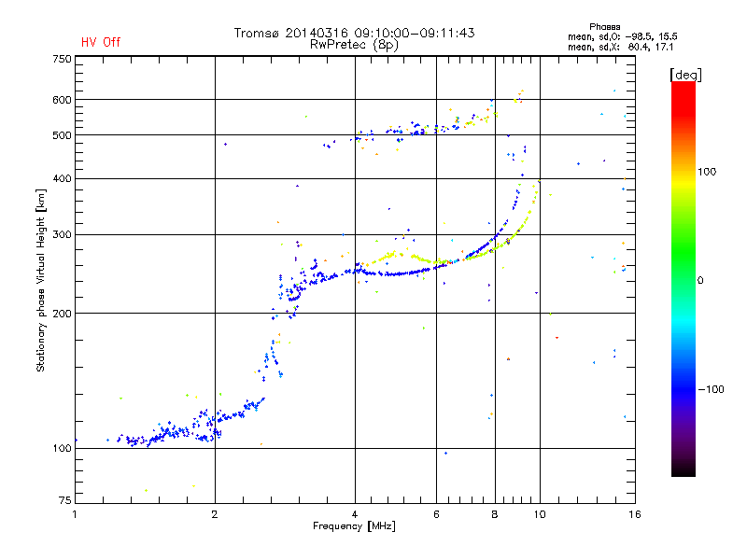Select the 'mean, sd,X: 80.4, 17.1' line
The width and height of the screenshot is (747, 560).
point(620,48)
